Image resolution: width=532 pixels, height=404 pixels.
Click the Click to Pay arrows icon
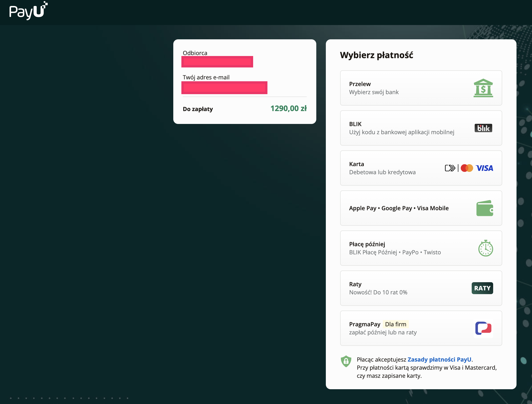click(x=450, y=168)
